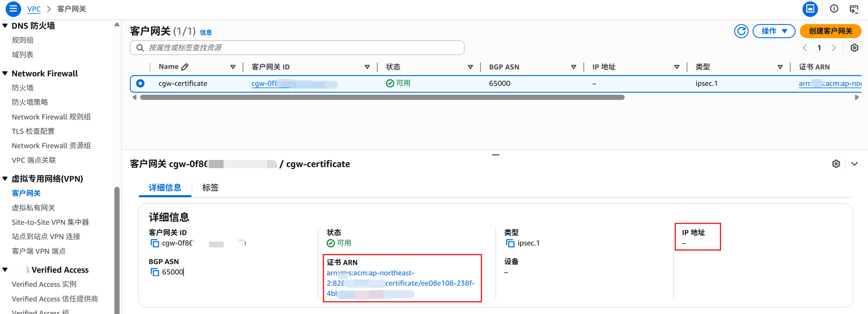Open the hamburger navigation menu
The height and width of the screenshot is (314, 868).
pos(13,9)
